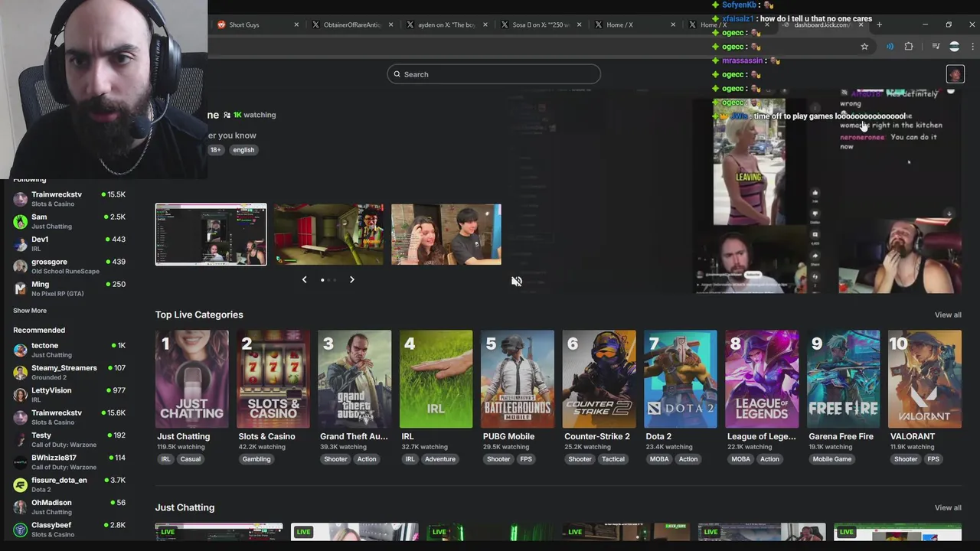Click View all for Top Live Categories
Viewport: 980px width, 551px height.
(x=948, y=315)
